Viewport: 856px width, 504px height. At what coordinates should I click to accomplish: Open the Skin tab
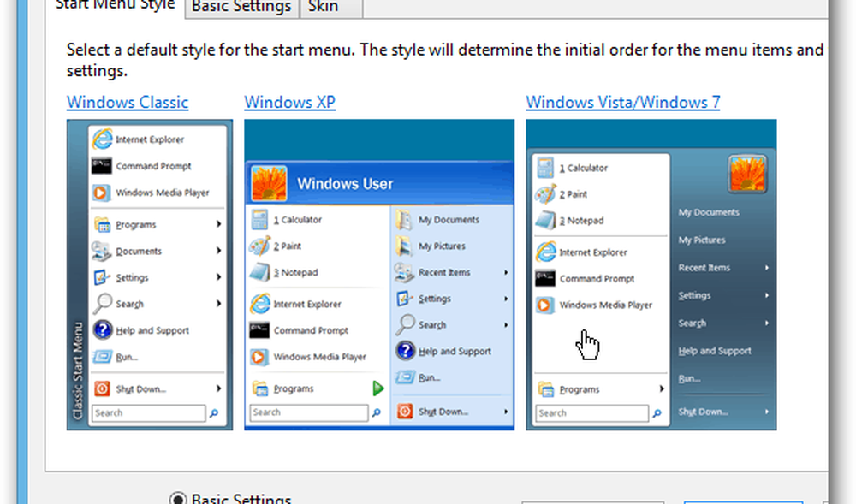click(x=323, y=7)
